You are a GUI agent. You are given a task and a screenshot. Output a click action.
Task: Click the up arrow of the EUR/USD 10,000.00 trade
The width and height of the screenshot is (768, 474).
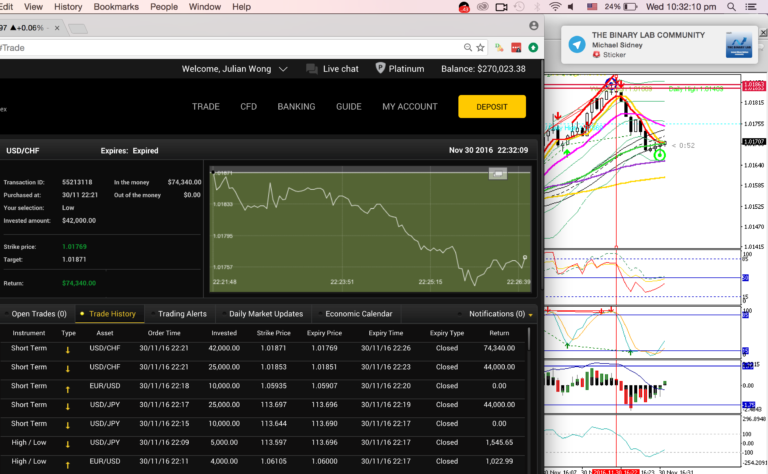(x=68, y=389)
